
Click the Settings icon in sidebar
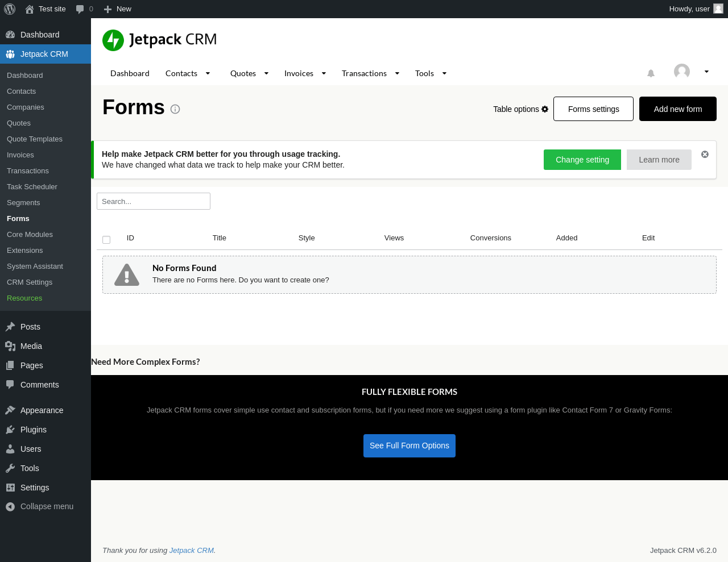click(x=10, y=488)
